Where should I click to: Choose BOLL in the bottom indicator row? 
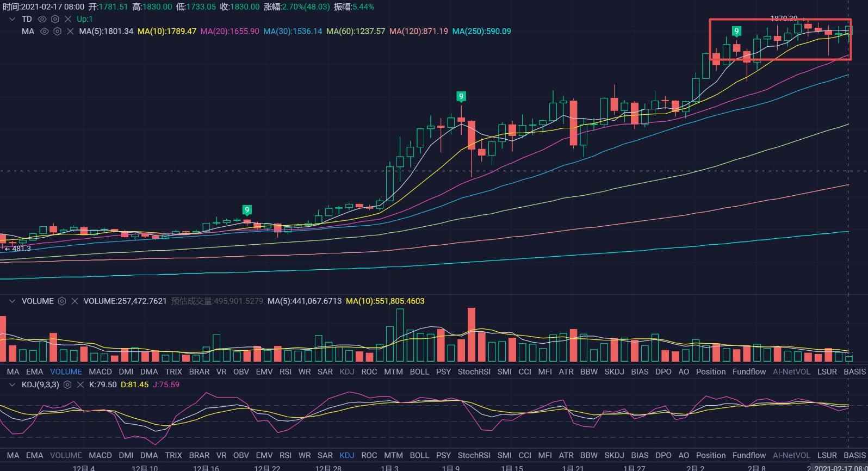[x=419, y=455]
